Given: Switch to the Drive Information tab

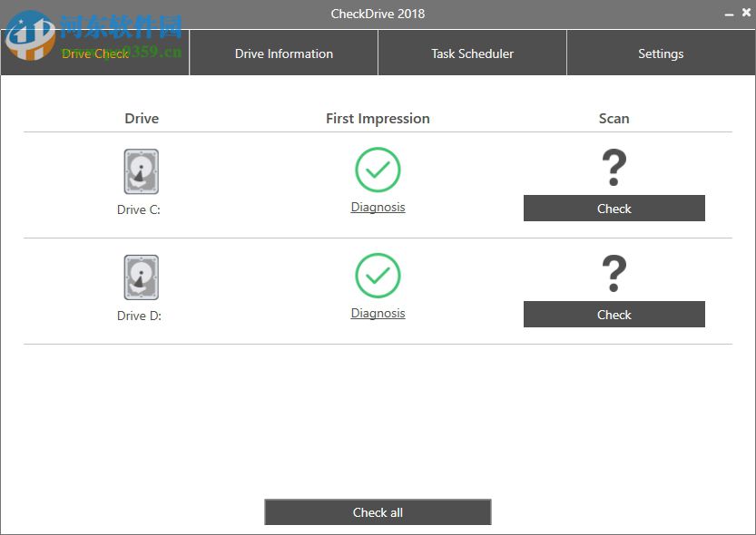Looking at the screenshot, I should 283,53.
